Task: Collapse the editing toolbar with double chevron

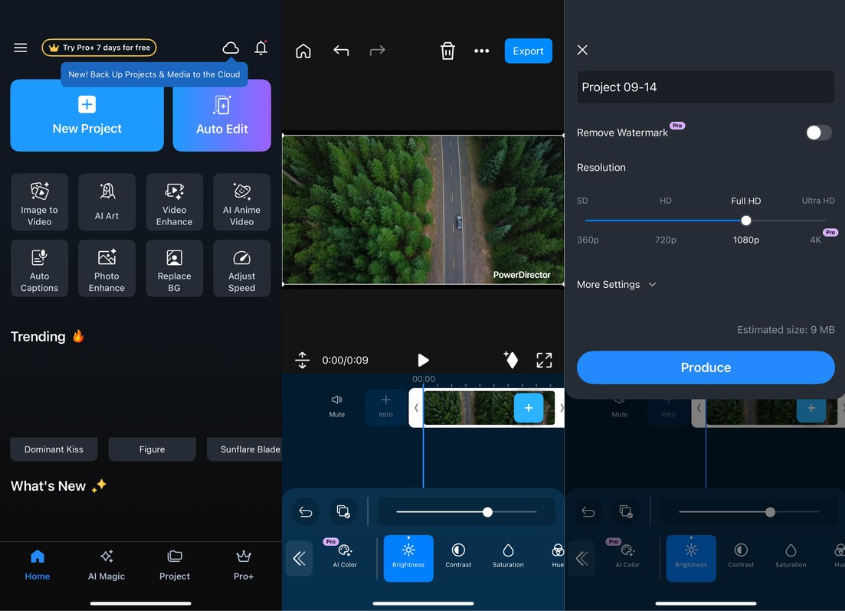Action: pos(299,558)
